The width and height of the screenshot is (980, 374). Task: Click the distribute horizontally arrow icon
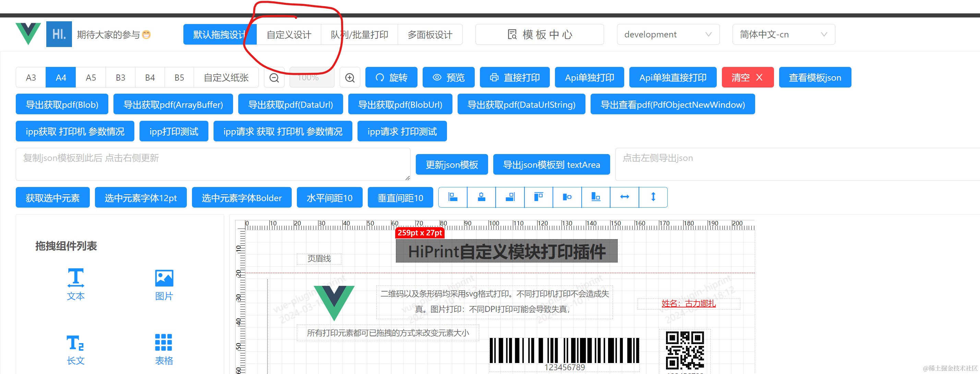[x=624, y=197]
